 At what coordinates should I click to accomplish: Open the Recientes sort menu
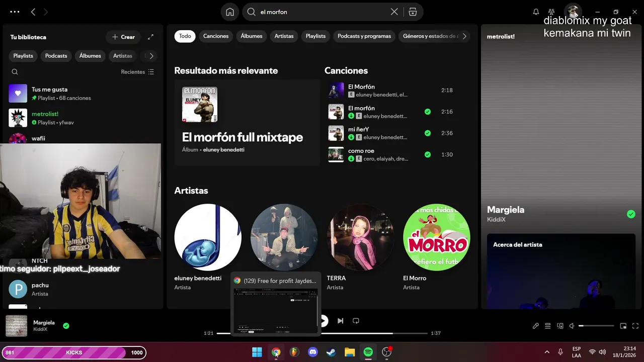point(137,72)
